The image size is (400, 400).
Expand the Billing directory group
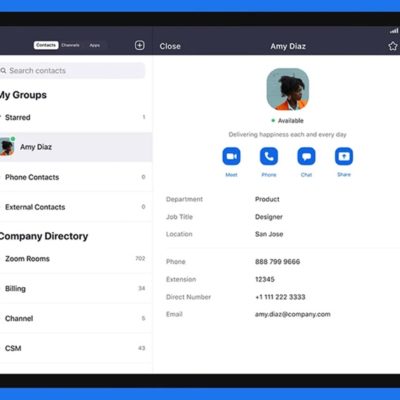[x=76, y=288]
